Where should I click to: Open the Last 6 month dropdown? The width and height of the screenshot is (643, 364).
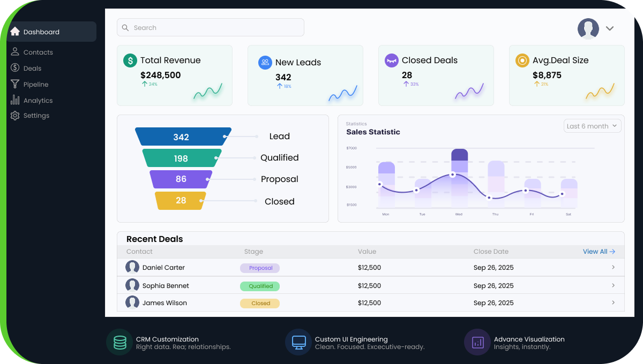click(x=593, y=126)
